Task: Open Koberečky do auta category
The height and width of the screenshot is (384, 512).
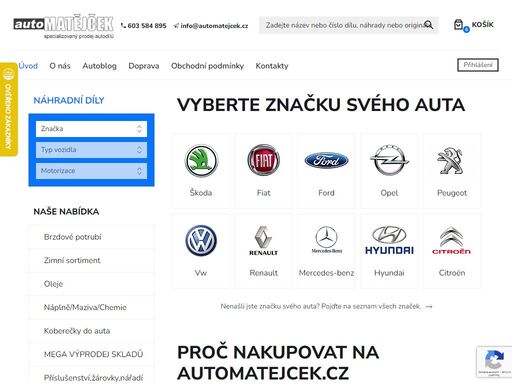Action: [91, 331]
